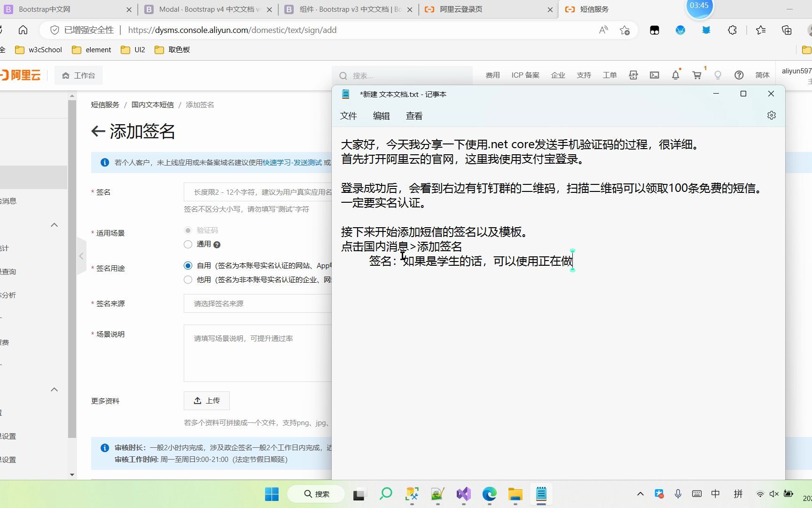Open the Aliyun API tool icon near 工单
The width and height of the screenshot is (812, 508).
pos(633,75)
